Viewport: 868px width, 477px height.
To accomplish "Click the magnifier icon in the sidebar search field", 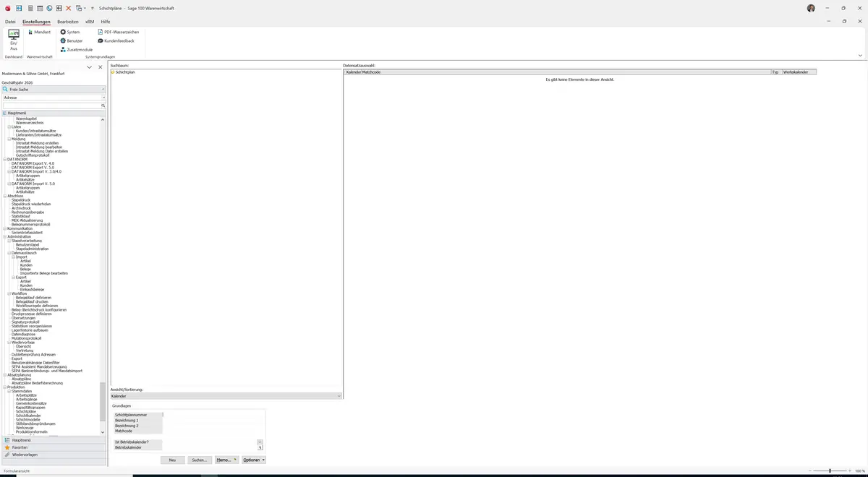I will click(103, 106).
